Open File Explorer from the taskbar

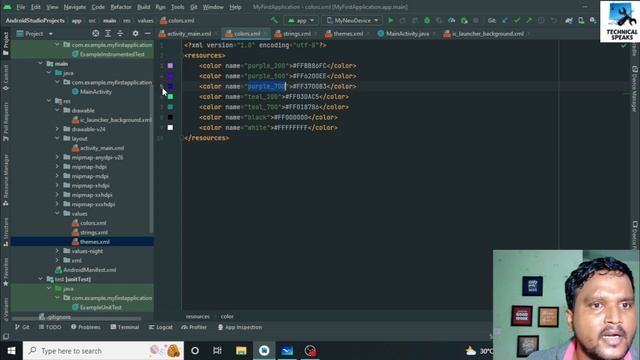(241, 351)
